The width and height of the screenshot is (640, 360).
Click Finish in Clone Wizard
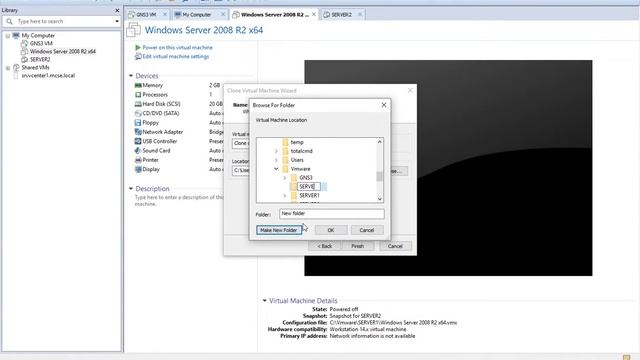tap(358, 246)
